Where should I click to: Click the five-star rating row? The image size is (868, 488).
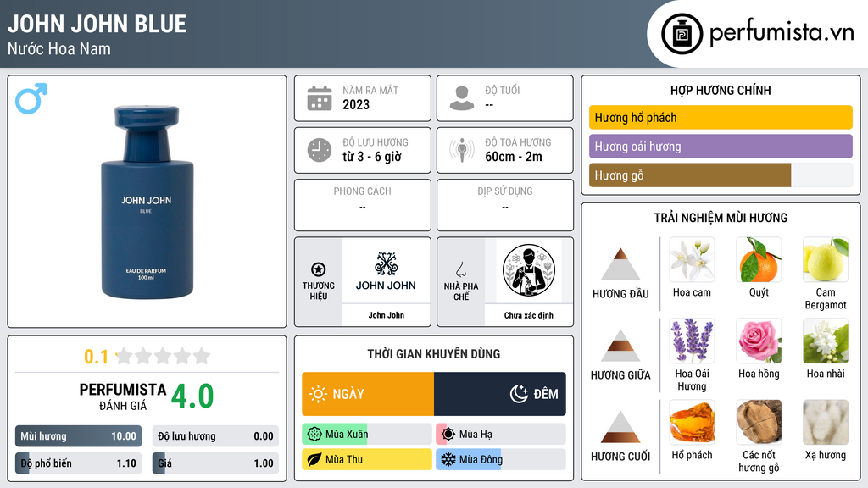tap(164, 356)
